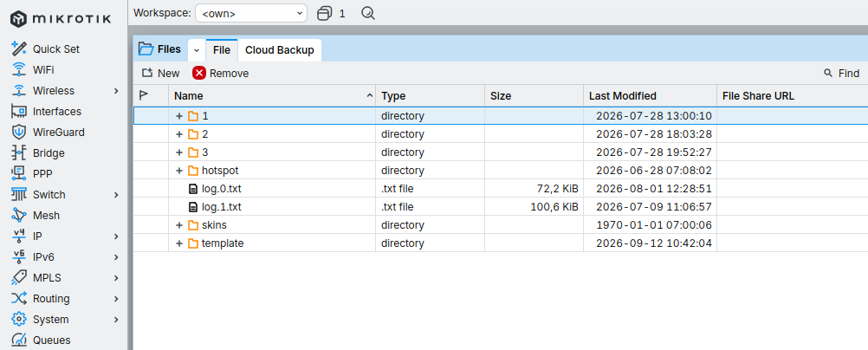The height and width of the screenshot is (350, 868).
Task: Expand directory 1 with plus sign
Action: click(x=178, y=116)
